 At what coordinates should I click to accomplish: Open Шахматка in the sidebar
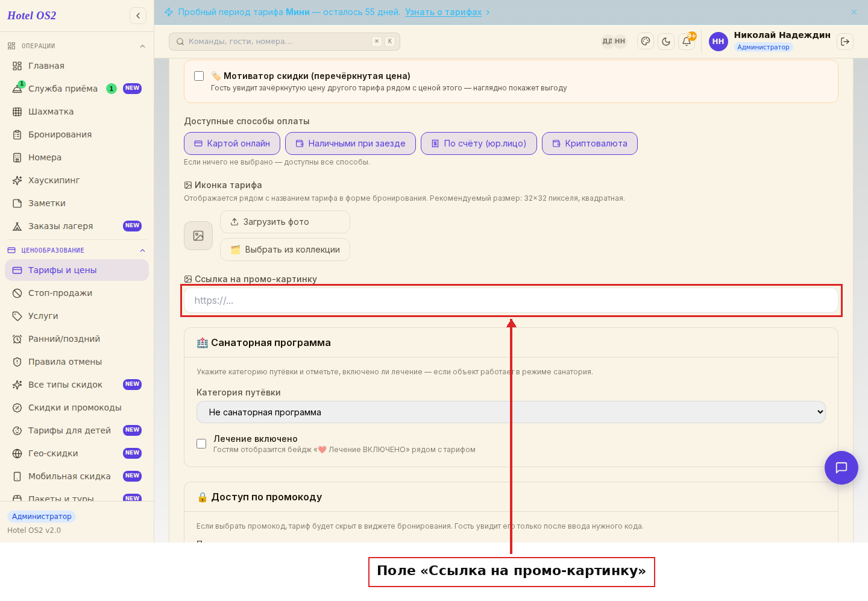pos(77,112)
